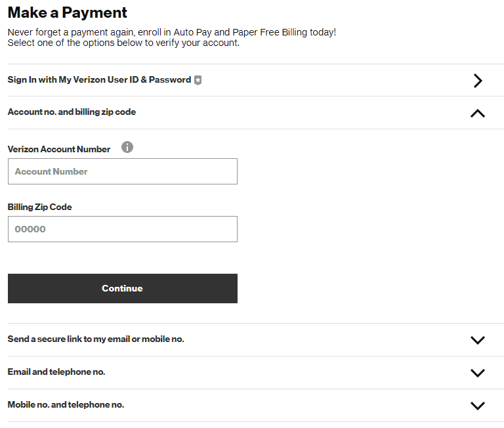Focus the Account Number input field
Image resolution: width=504 pixels, height=428 pixels.
123,171
